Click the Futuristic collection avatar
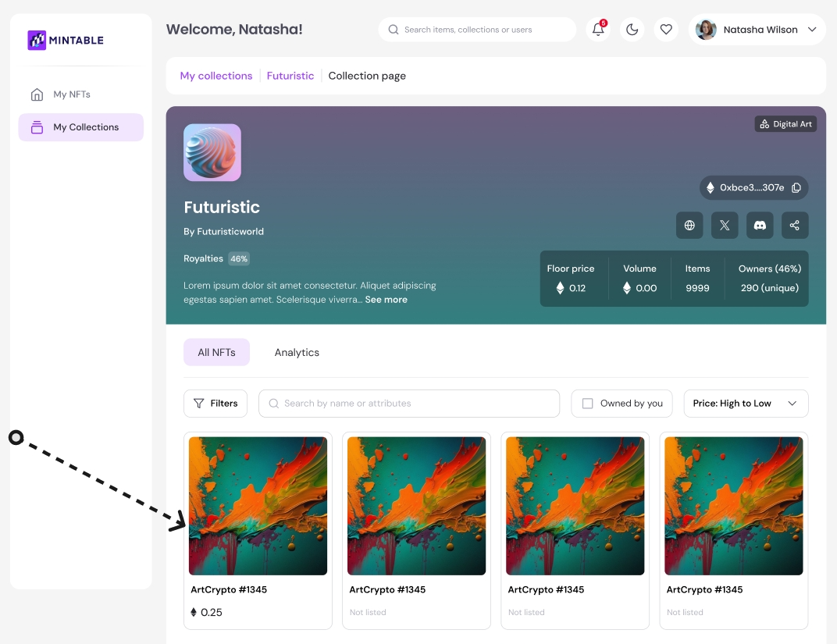Image resolution: width=837 pixels, height=644 pixels. (212, 153)
